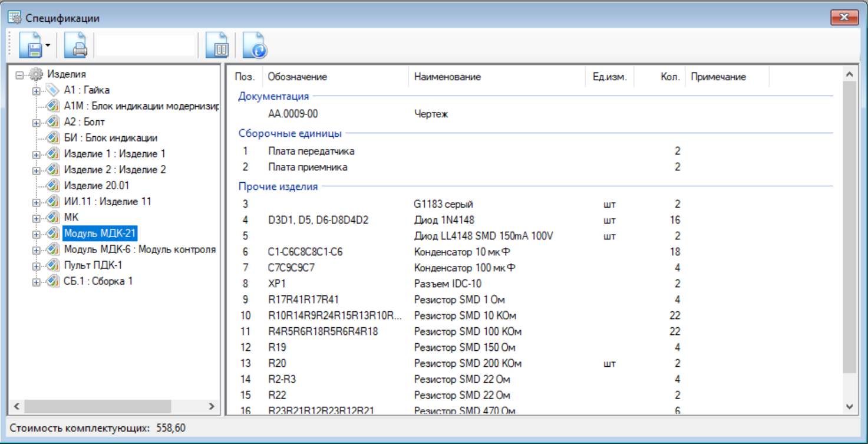Select the G1183 серый row
The image size is (868, 444).
click(535, 205)
